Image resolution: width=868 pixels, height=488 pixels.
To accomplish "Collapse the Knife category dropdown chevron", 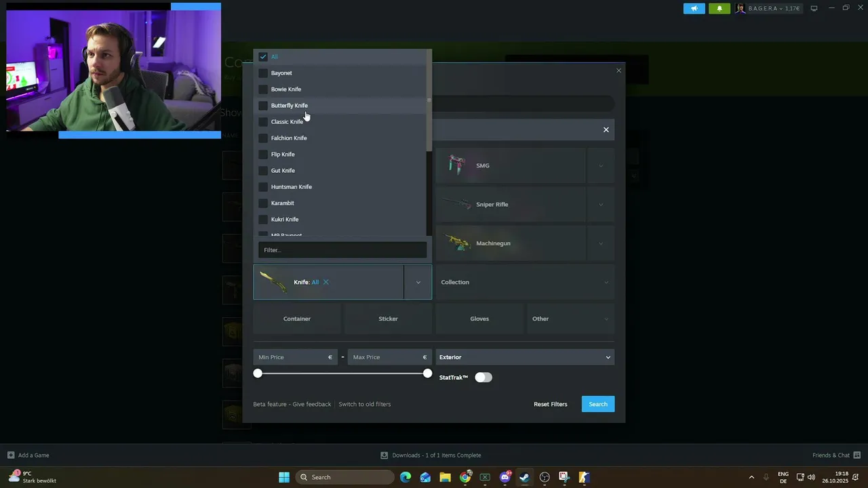I will (x=418, y=282).
